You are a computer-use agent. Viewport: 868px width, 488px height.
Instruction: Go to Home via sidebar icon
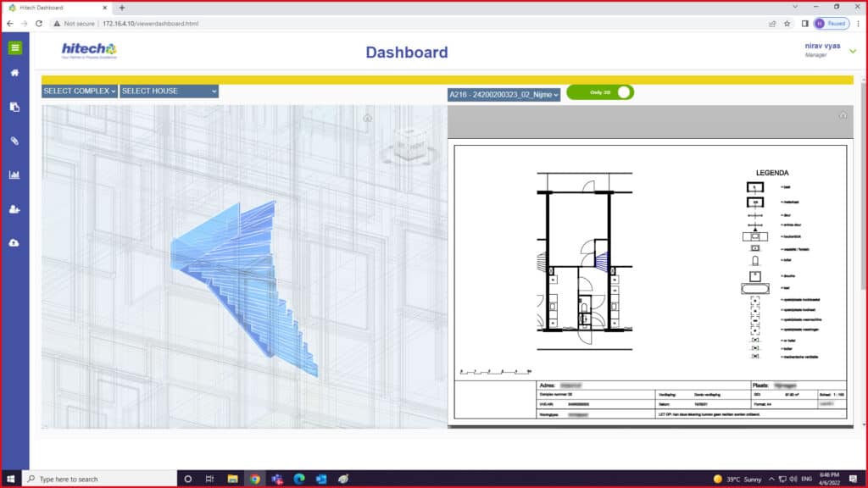14,73
